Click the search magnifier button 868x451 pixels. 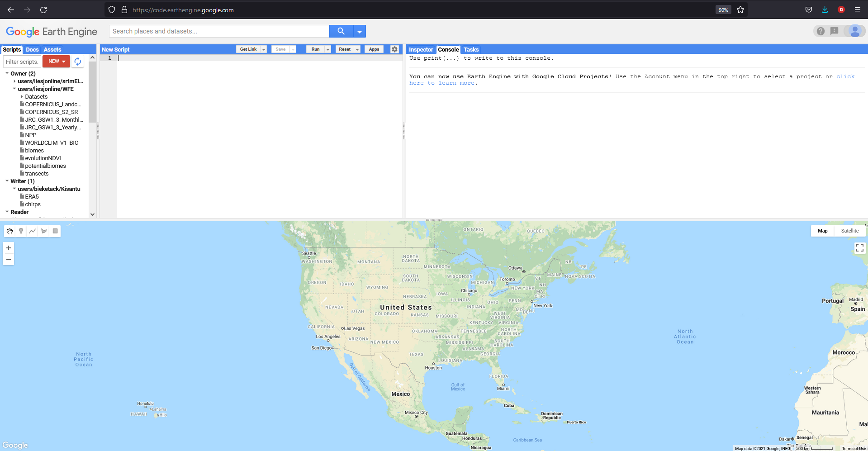pyautogui.click(x=341, y=31)
